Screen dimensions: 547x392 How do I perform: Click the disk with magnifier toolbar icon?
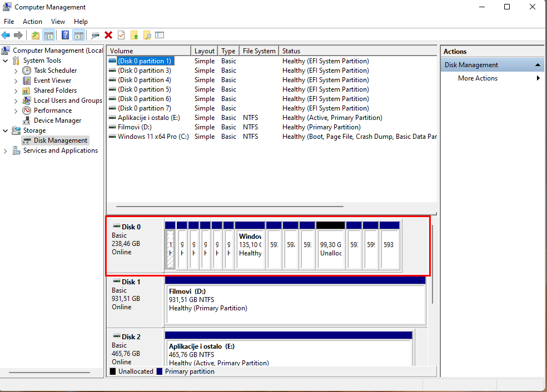coord(95,35)
